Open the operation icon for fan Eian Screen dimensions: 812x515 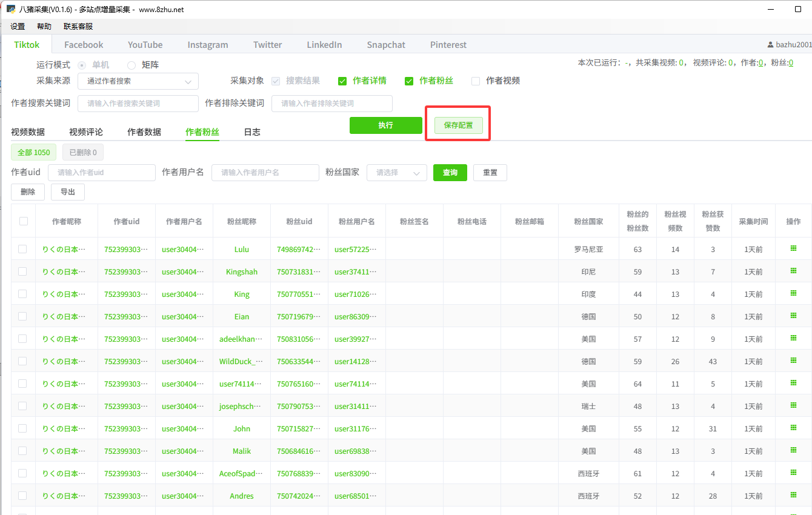coord(793,316)
